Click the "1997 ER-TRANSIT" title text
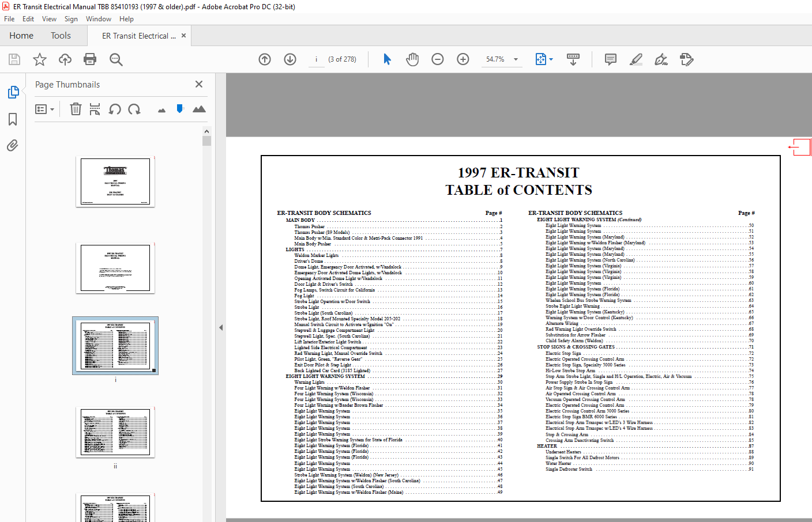812x522 pixels. click(x=518, y=173)
